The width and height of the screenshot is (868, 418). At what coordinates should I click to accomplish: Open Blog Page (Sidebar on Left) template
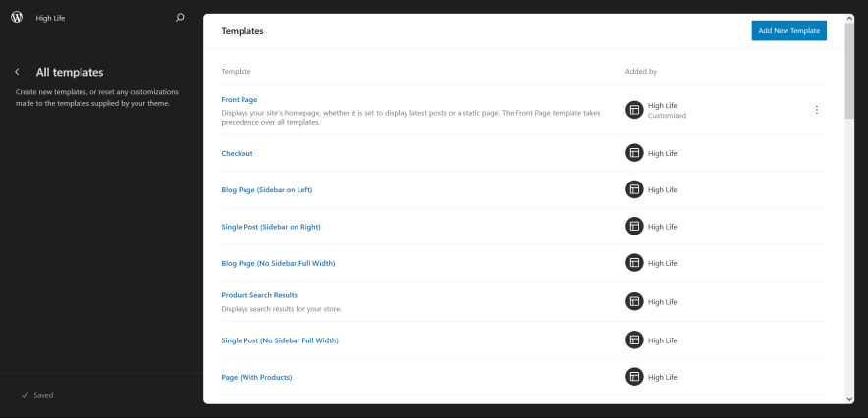point(266,189)
